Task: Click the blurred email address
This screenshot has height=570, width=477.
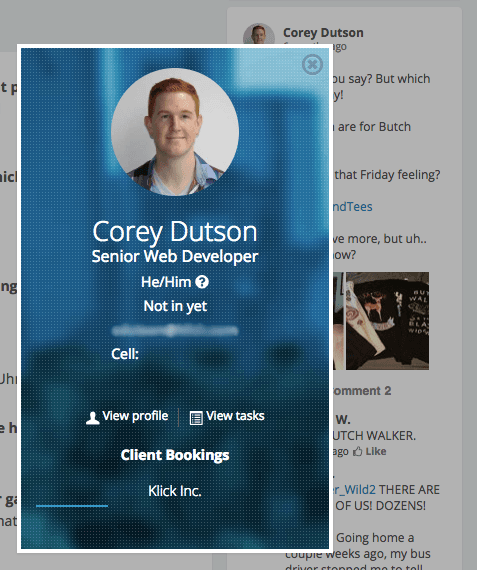Action: click(x=175, y=330)
